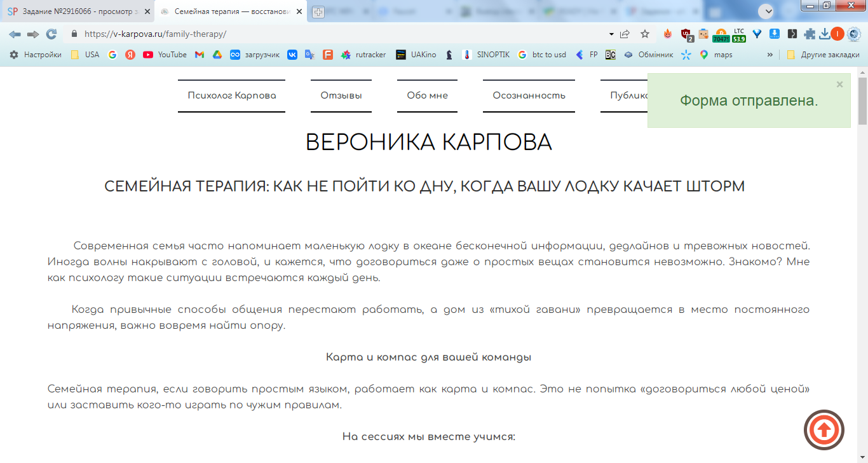
Task: Open the flame face extension icon
Action: (668, 34)
